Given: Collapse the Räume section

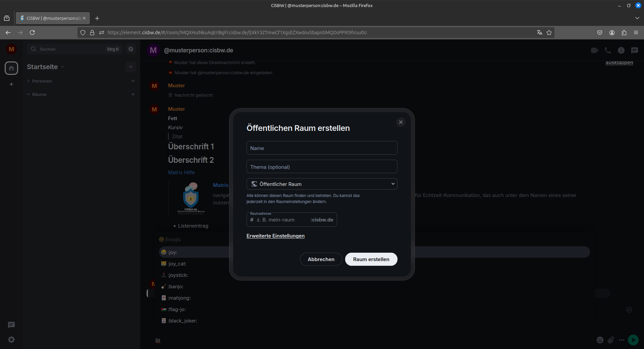Looking at the screenshot, I should click(x=39, y=94).
